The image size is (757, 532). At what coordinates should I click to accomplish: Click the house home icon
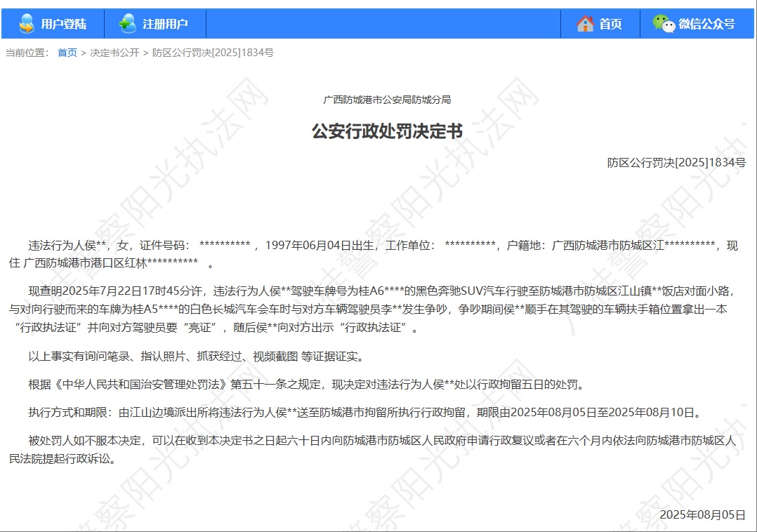[x=585, y=23]
